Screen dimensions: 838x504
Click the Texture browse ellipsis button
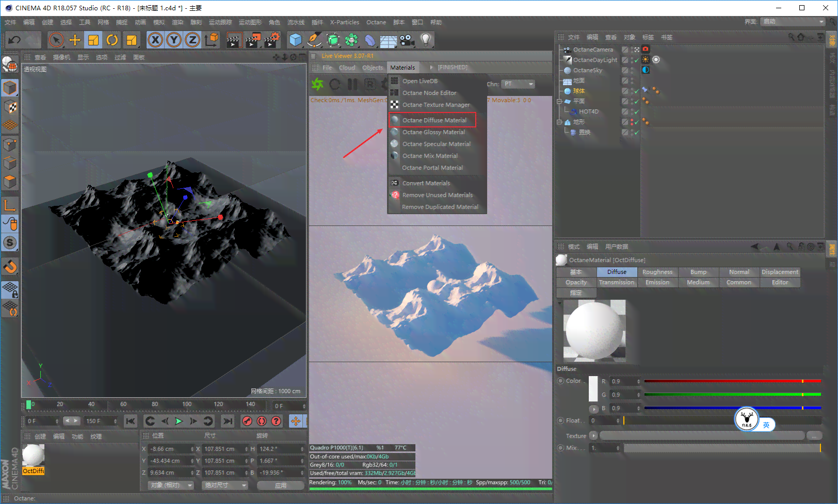814,435
